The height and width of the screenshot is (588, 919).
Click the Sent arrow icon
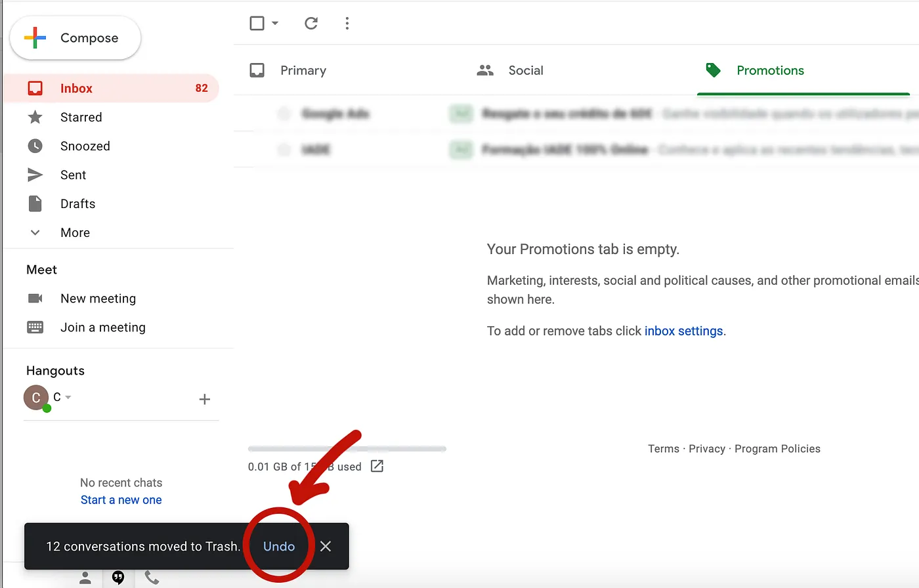[35, 175]
